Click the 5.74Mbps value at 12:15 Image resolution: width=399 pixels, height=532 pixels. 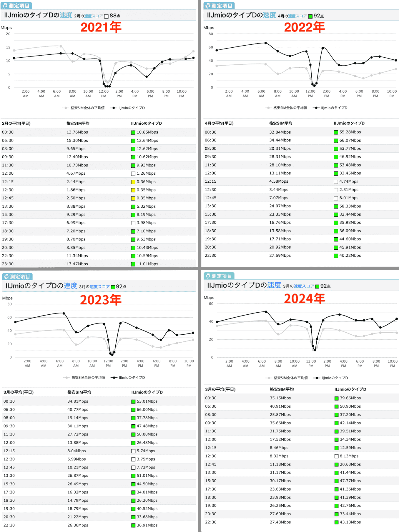pyautogui.click(x=146, y=451)
